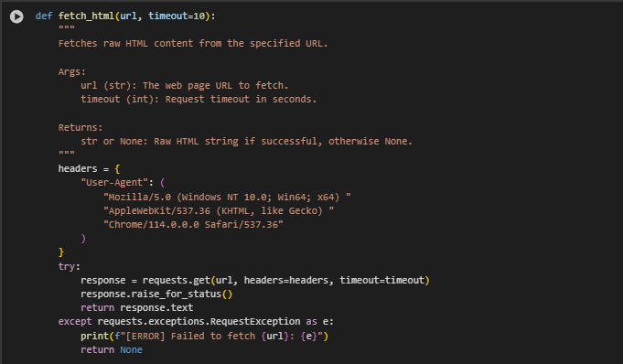Click the AppleWebKit/537.36 string line
623x364 pixels.
pos(219,211)
